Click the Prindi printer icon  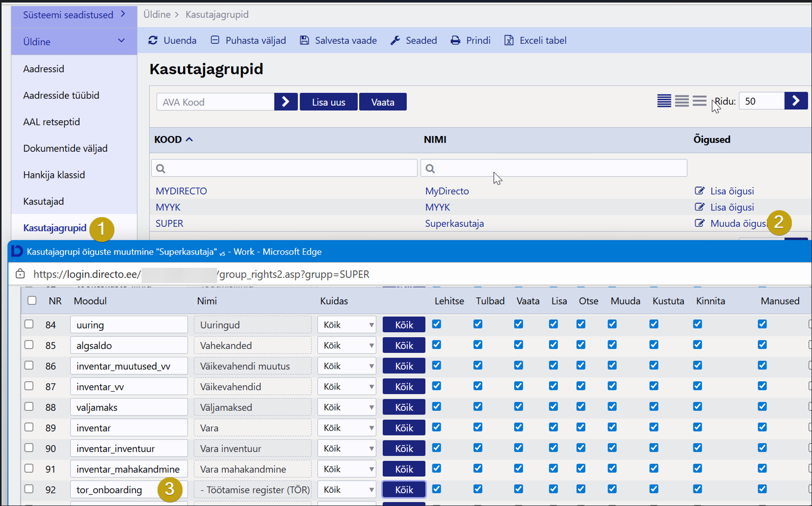tap(455, 40)
